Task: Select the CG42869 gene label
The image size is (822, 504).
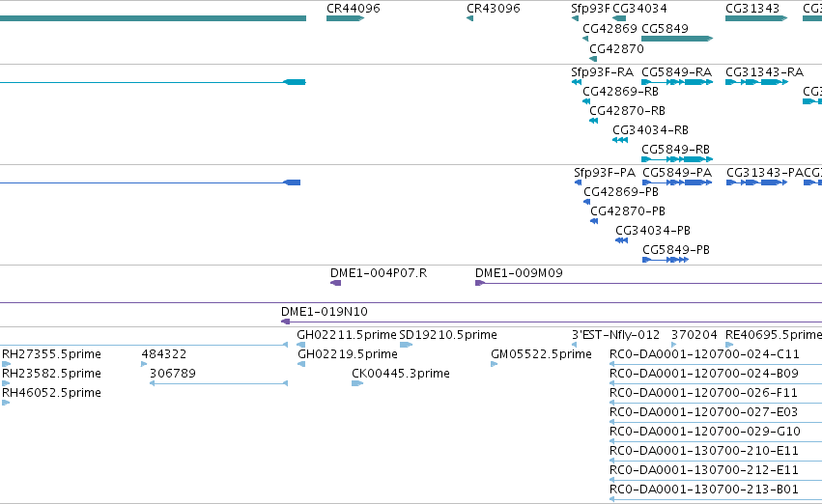Action: pyautogui.click(x=609, y=29)
